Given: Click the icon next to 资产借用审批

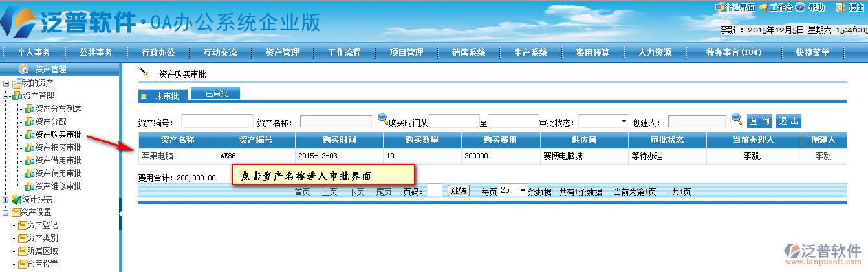Looking at the screenshot, I should point(28,160).
